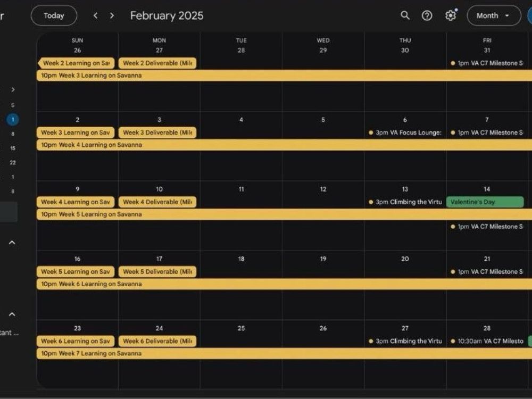Open 1pm VA C7 Milestone on Jan 31
This screenshot has height=399, width=532.
[487, 63]
